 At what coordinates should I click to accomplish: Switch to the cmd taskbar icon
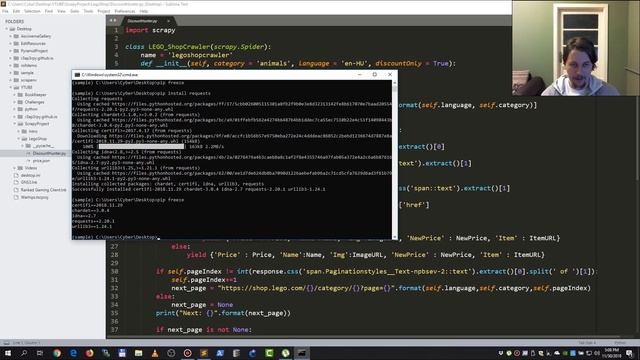302,353
